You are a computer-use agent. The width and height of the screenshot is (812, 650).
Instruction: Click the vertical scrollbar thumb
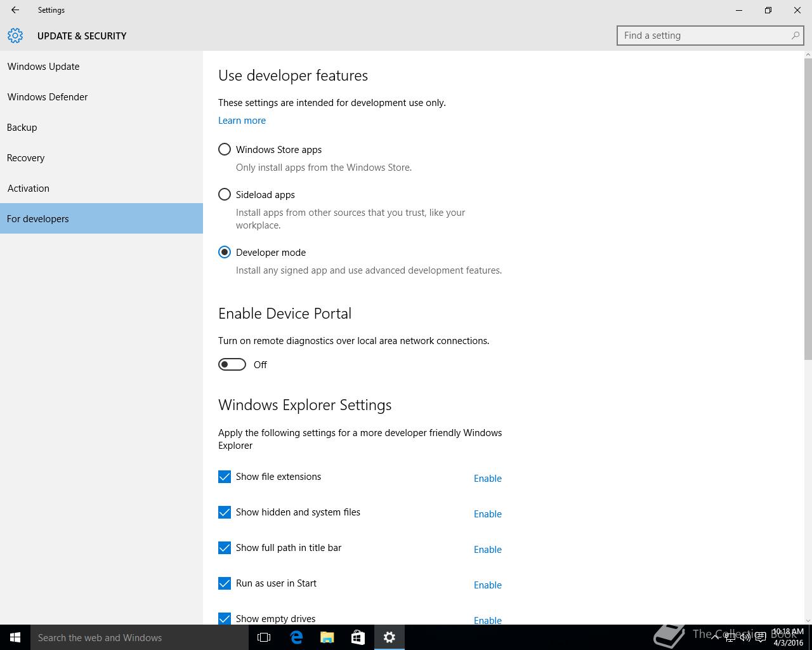(808, 209)
